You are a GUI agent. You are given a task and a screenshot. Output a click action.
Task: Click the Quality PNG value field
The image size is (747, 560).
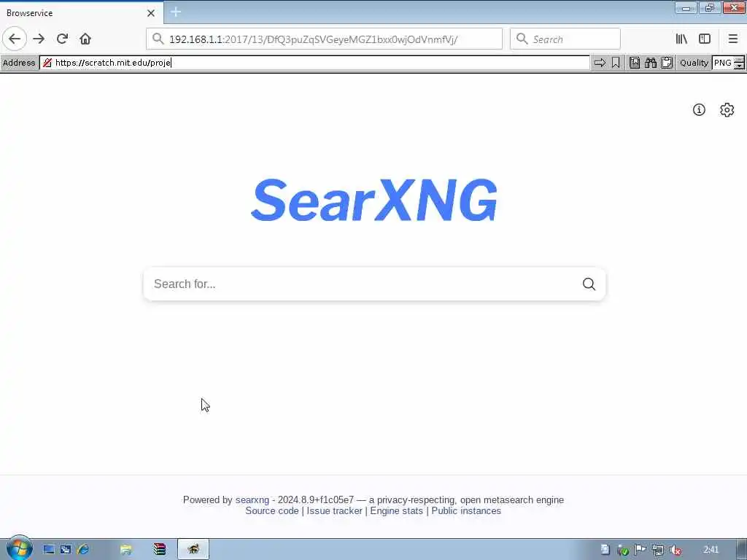click(x=723, y=63)
